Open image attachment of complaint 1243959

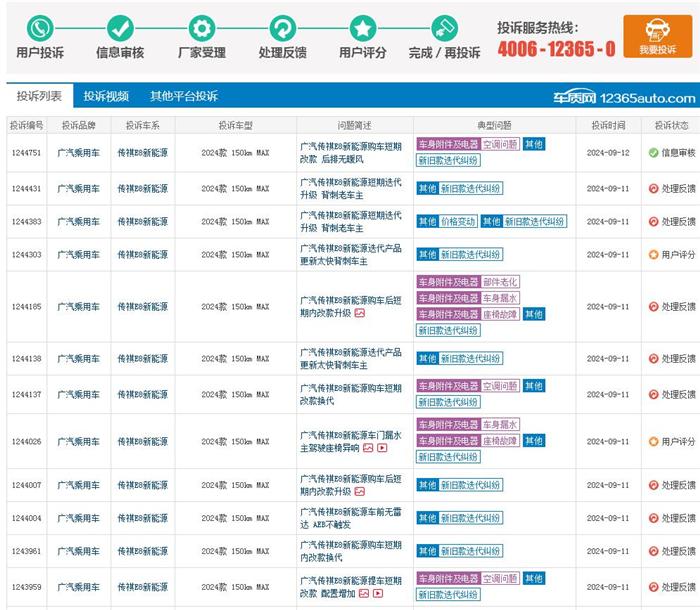click(x=364, y=593)
